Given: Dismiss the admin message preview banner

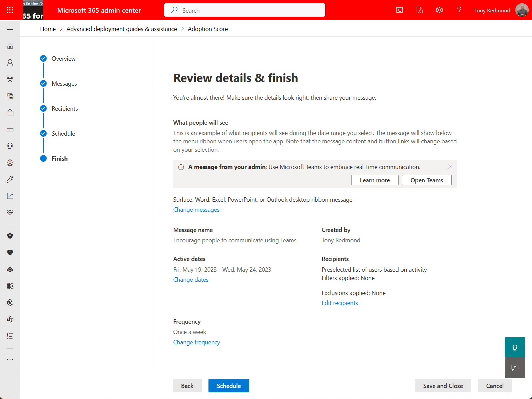Looking at the screenshot, I should pyautogui.click(x=450, y=167).
